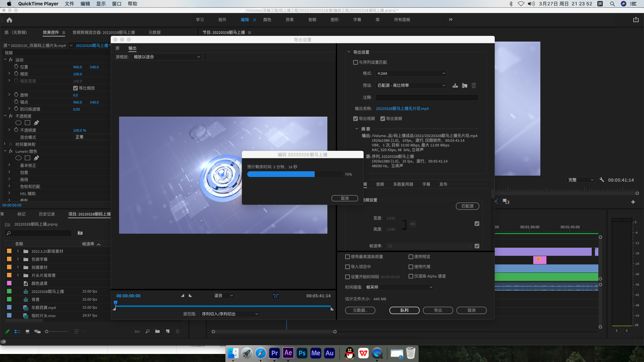Open the source range dropdown
The width and height of the screenshot is (644, 362).
(230, 314)
